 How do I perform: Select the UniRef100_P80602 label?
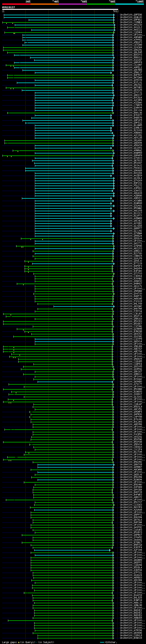pos(131,168)
